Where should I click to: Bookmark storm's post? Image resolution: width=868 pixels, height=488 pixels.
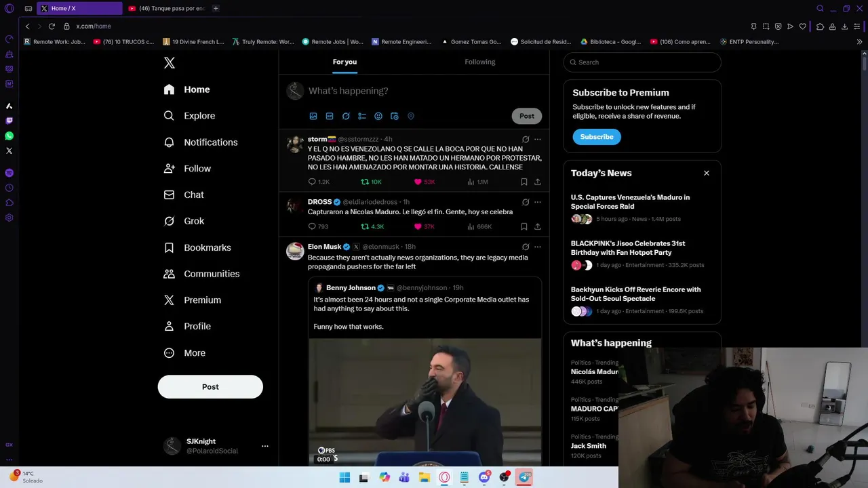524,182
